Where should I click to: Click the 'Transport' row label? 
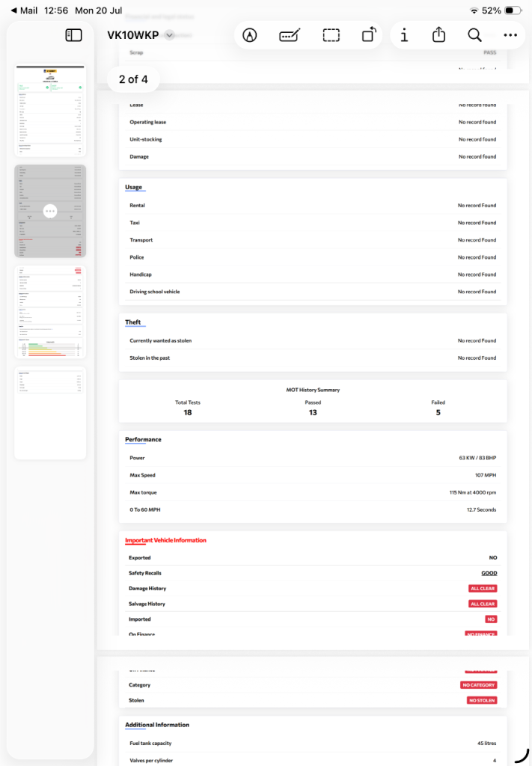tap(141, 240)
